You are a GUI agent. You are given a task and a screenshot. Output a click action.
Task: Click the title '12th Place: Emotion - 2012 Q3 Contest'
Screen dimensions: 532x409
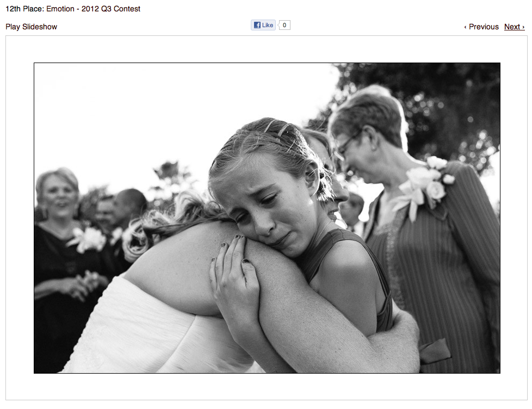tap(73, 9)
